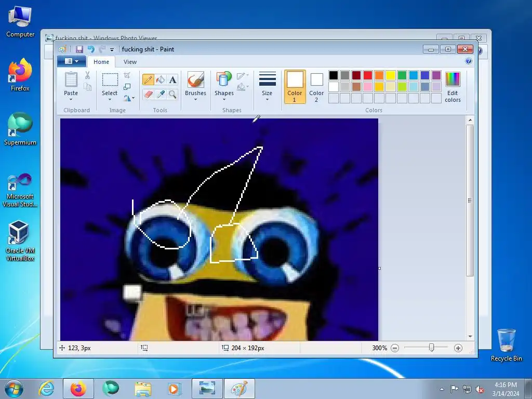Switch to the Home ribbon tab

tap(101, 62)
